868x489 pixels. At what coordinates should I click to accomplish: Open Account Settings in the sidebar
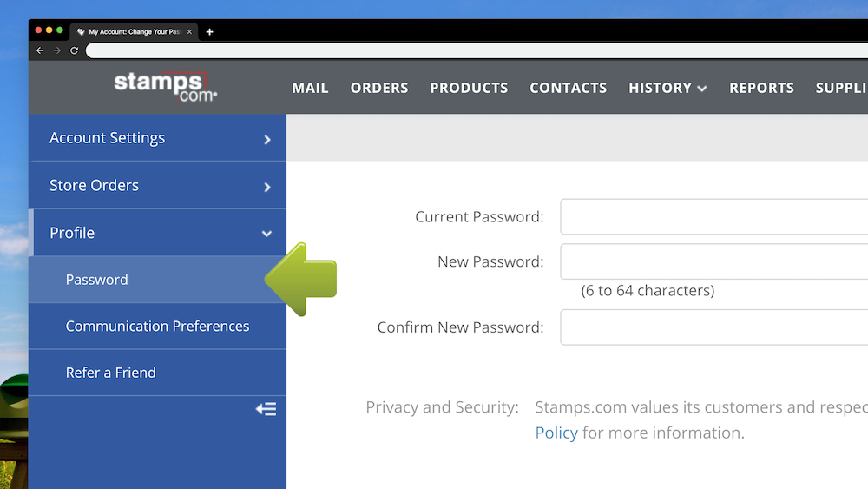[157, 138]
